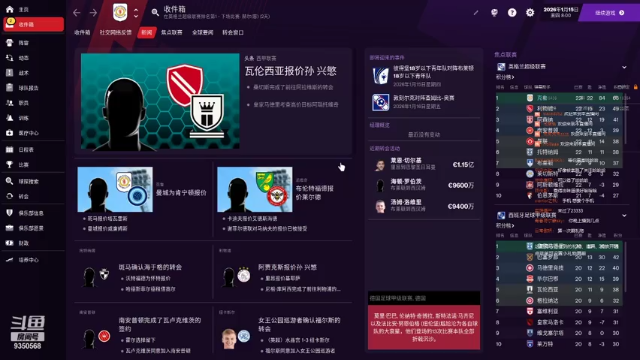640x360 pixels.
Task: Switch to the Inbox (收件箱) tab
Action: pos(82,32)
